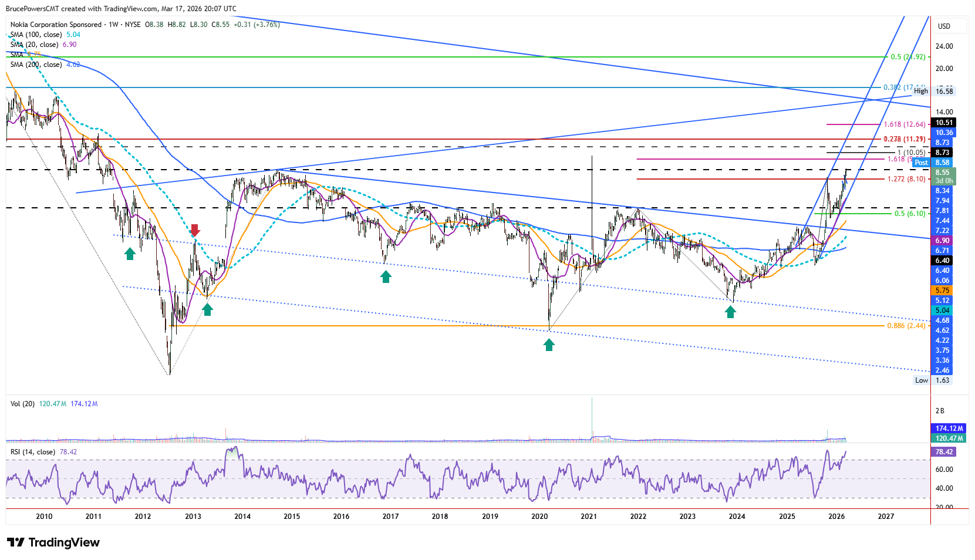Click the purple 6.90 SMA price label
975x560 pixels.
pyautogui.click(x=942, y=241)
